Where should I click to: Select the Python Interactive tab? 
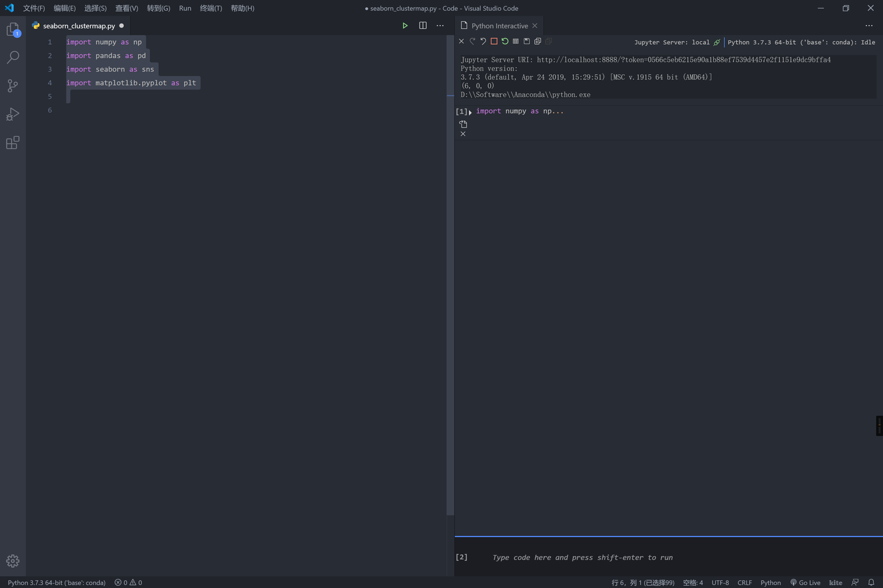tap(500, 26)
